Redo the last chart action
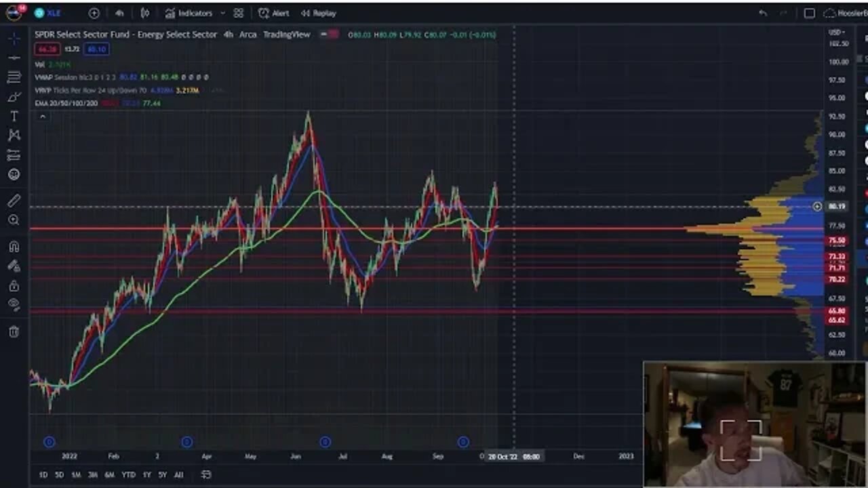Image resolution: width=868 pixels, height=488 pixels. coord(785,13)
